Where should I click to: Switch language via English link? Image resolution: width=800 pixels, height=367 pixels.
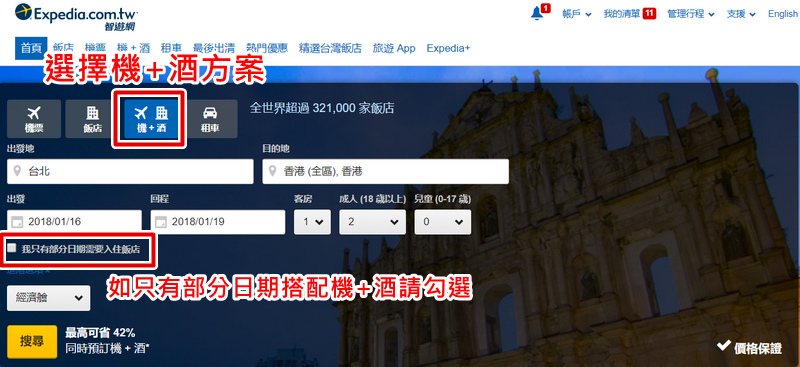click(783, 14)
